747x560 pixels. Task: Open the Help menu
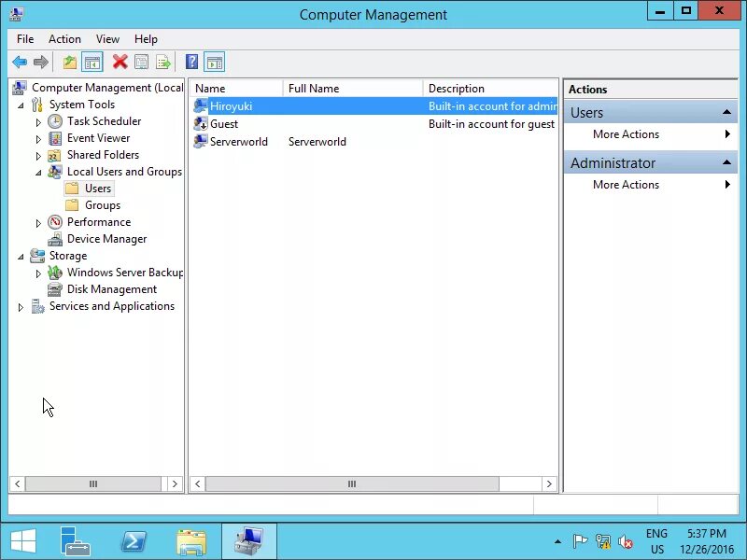[146, 39]
